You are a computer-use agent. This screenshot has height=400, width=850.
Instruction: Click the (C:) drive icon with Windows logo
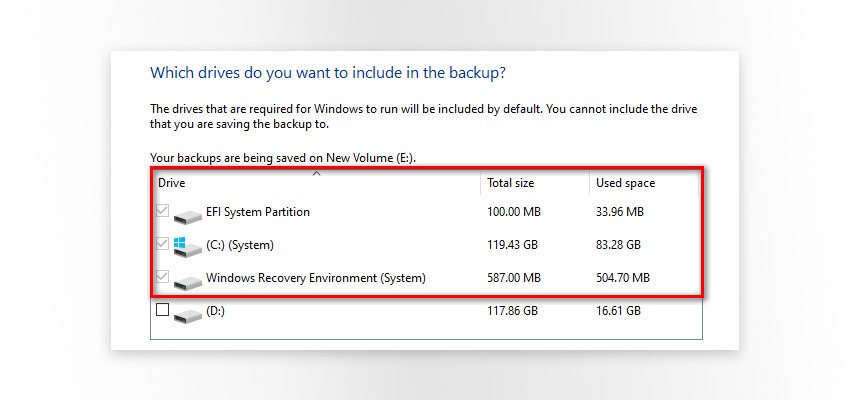tap(186, 246)
